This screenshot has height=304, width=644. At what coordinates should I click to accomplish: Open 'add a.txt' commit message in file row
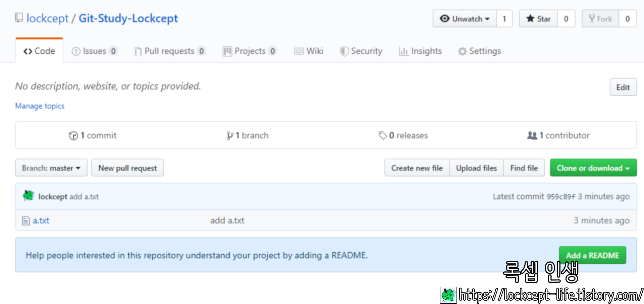(227, 220)
